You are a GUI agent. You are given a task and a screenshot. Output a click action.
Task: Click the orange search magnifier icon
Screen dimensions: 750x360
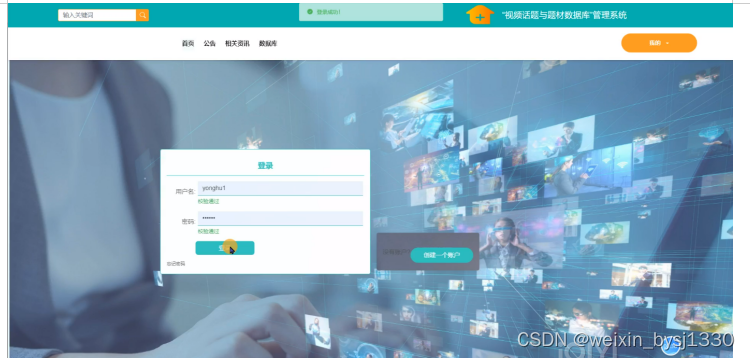(143, 15)
